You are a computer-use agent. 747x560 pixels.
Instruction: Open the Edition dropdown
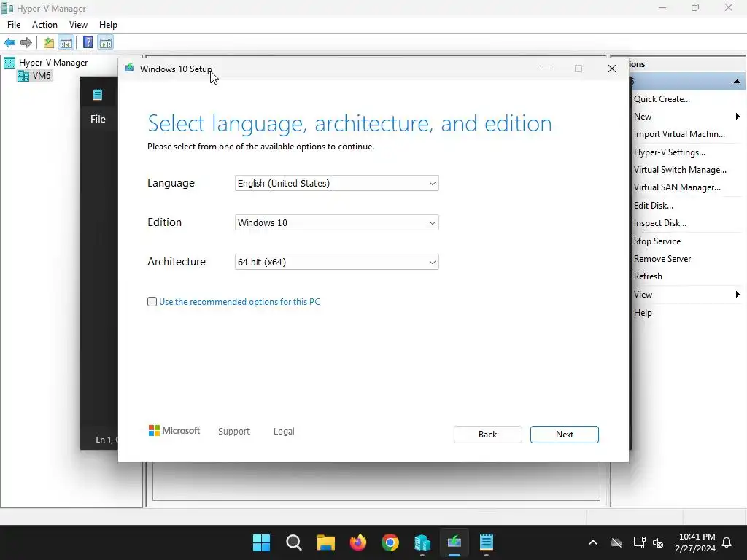click(337, 222)
